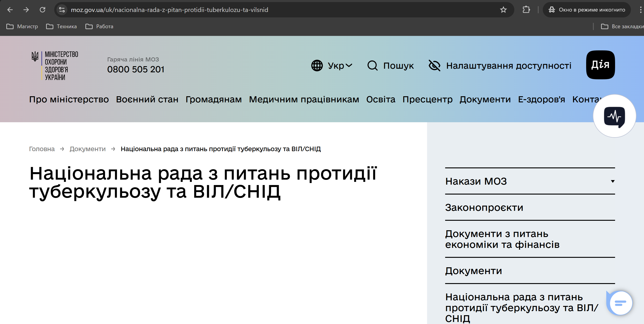Reload the page
This screenshot has height=324, width=644.
click(x=42, y=10)
